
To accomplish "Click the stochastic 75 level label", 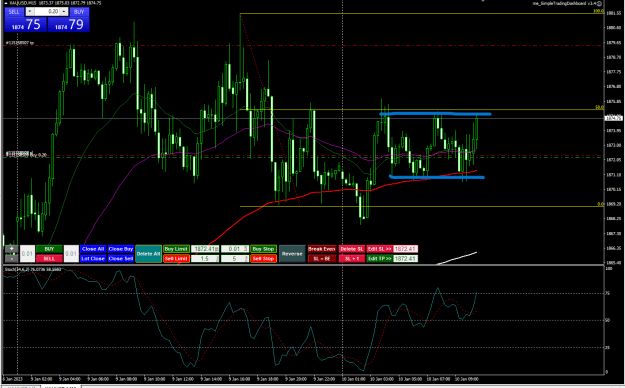I will pos(607,293).
